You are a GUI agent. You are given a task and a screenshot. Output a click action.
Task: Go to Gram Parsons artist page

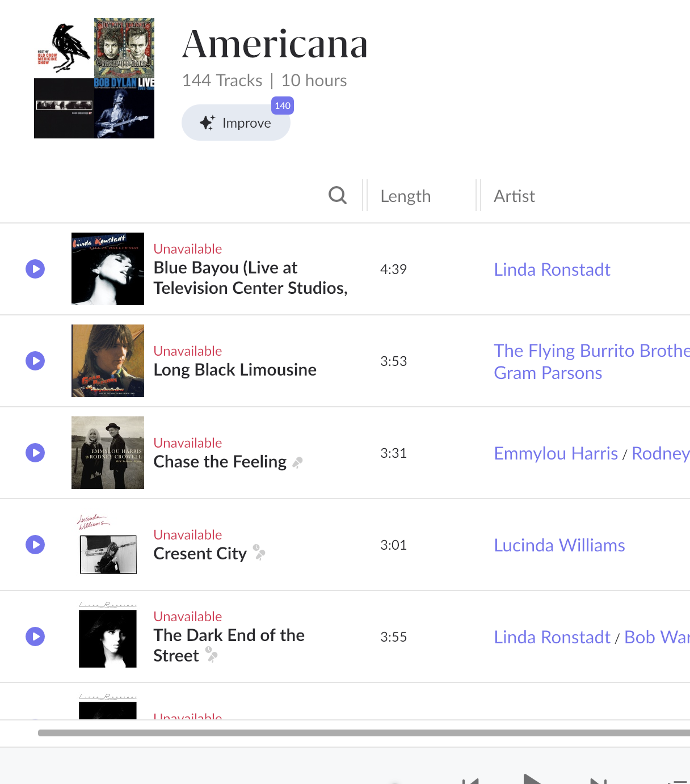pos(548,373)
